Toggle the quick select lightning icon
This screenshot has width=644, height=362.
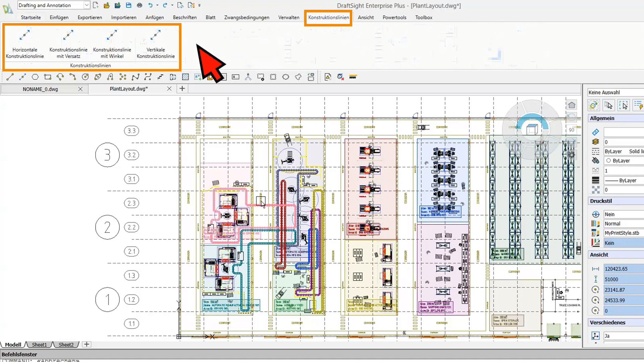coord(638,105)
